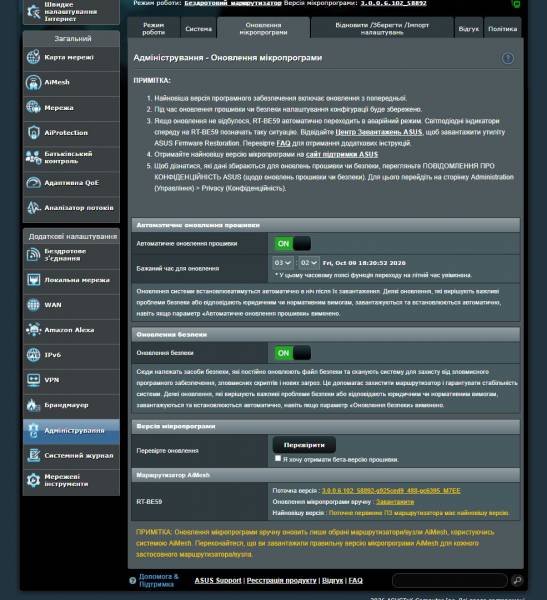Click the Мережа globe icon
Screen dimensions: 547x600
click(33, 107)
